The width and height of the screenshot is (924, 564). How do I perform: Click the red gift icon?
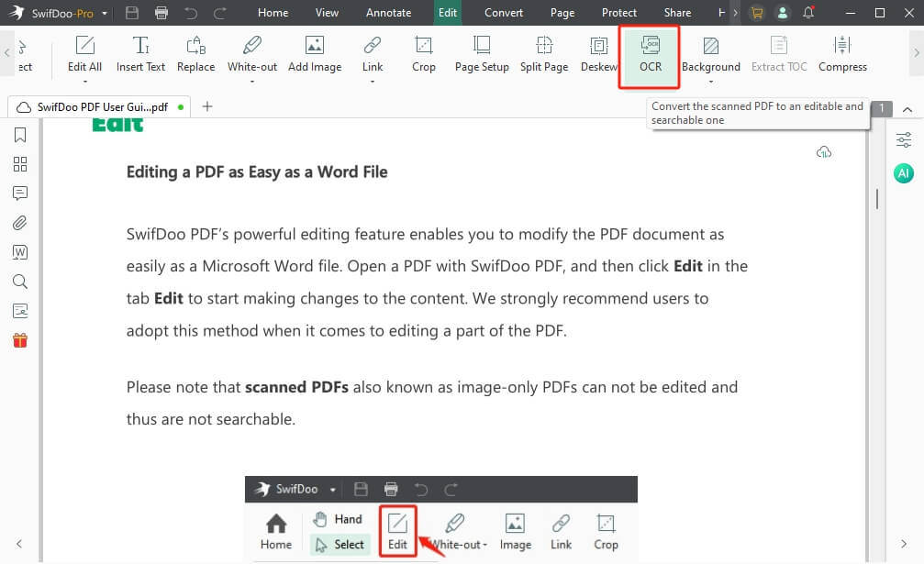click(x=20, y=340)
